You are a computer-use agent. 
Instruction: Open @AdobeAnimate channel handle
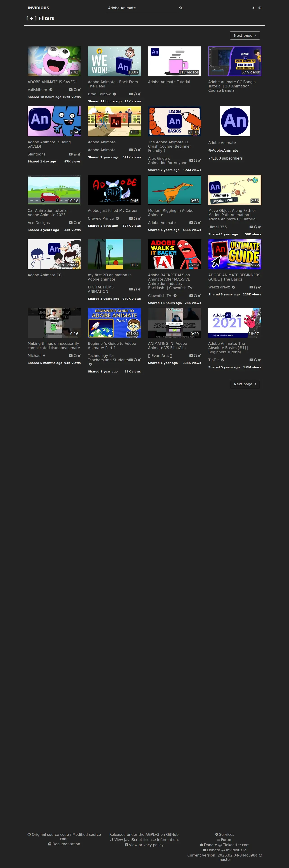click(224, 150)
